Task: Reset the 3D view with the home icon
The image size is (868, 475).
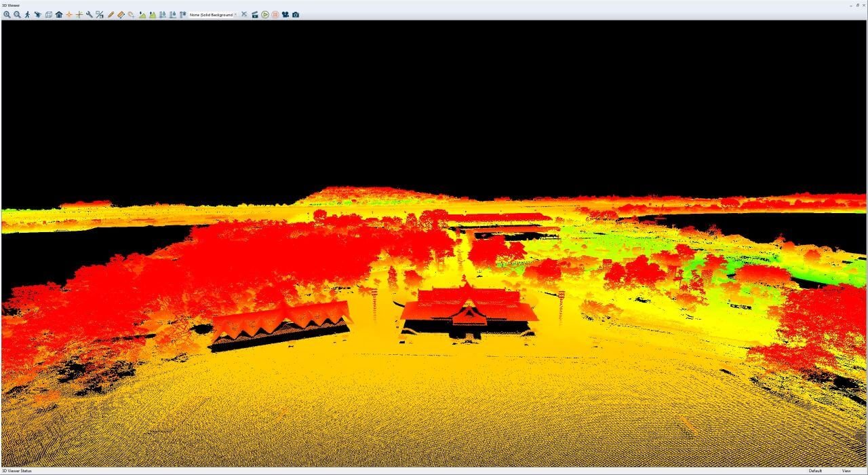Action: [x=59, y=14]
